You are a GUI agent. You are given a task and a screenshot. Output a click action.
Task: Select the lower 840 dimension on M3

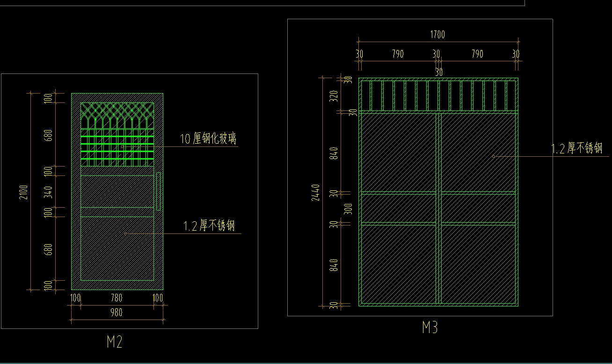[x=334, y=265]
